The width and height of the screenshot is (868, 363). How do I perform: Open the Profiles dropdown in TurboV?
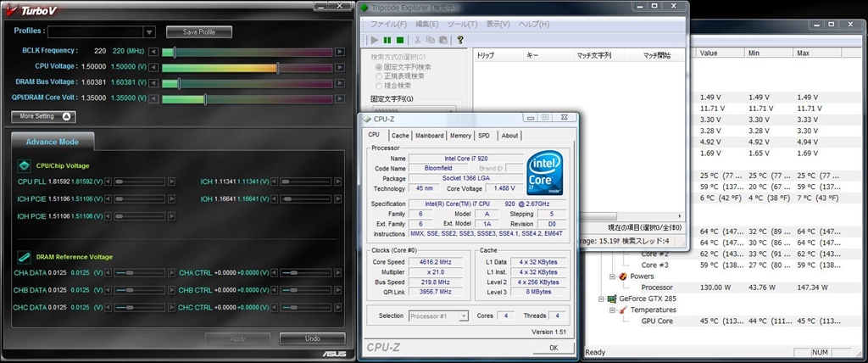point(149,32)
